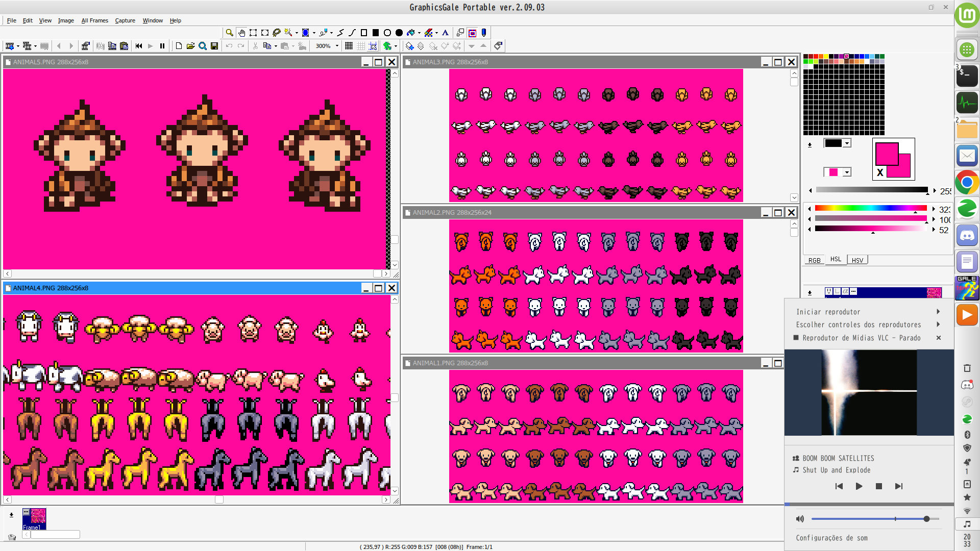Click the Cut scissors icon
Image resolution: width=980 pixels, height=551 pixels.
(x=255, y=46)
